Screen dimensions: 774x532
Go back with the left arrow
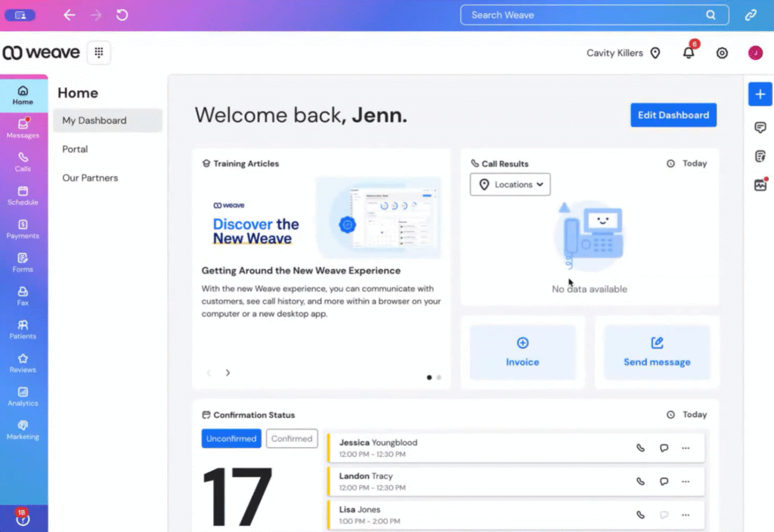click(69, 15)
